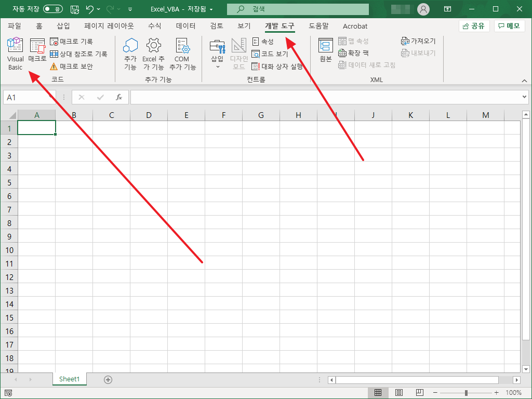Toggle 자동 저장 autosave switch
The height and width of the screenshot is (399, 532).
click(53, 9)
